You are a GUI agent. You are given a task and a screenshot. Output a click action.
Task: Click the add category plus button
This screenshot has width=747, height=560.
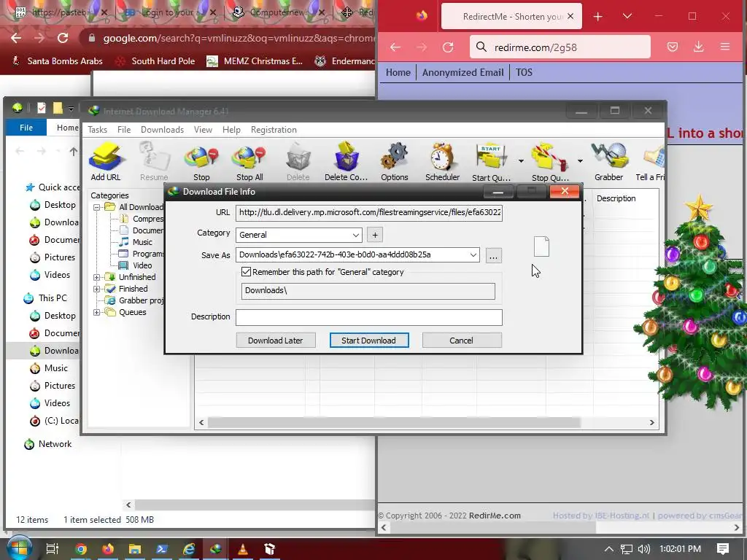pos(375,235)
